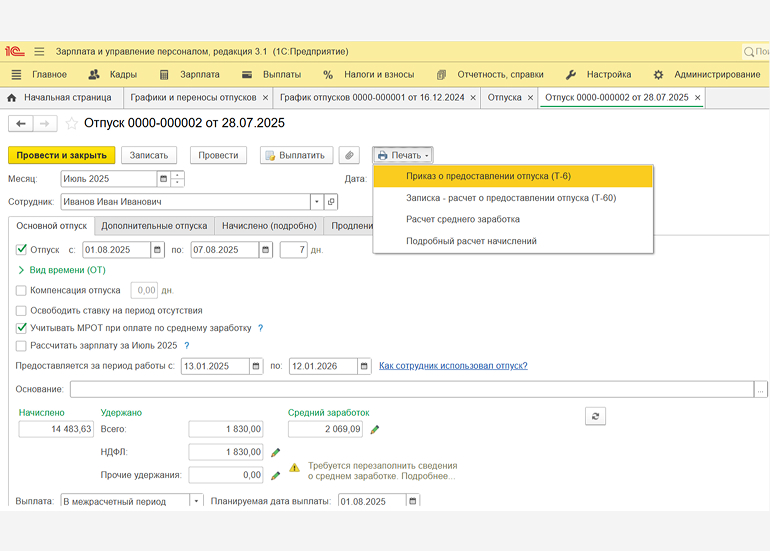Click the Месяц input field Июль 2025
Screen dimensions: 770x551
point(109,179)
